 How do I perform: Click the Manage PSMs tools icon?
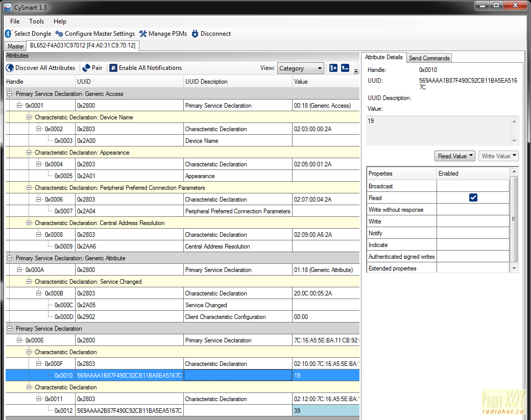pos(143,34)
